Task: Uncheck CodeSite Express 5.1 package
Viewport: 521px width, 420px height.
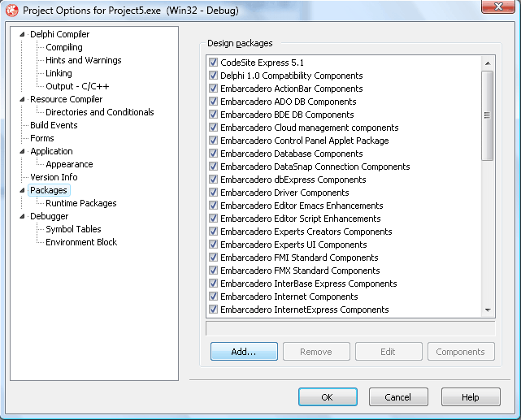Action: pyautogui.click(x=213, y=63)
